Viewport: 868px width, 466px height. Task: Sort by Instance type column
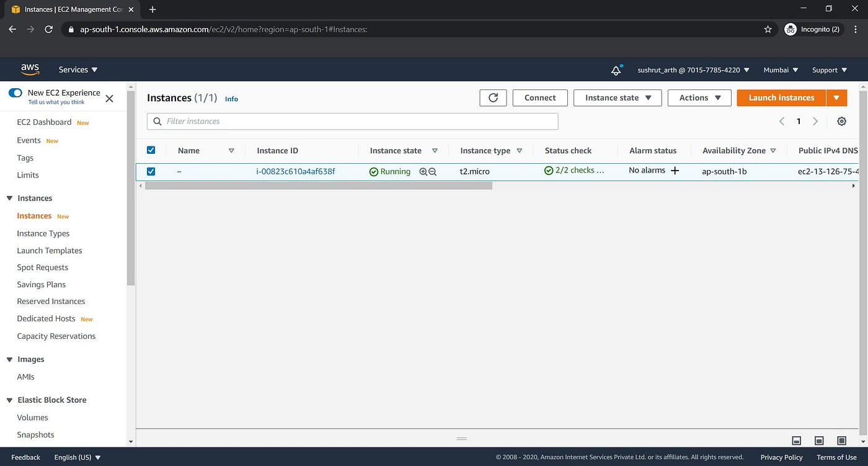(519, 151)
